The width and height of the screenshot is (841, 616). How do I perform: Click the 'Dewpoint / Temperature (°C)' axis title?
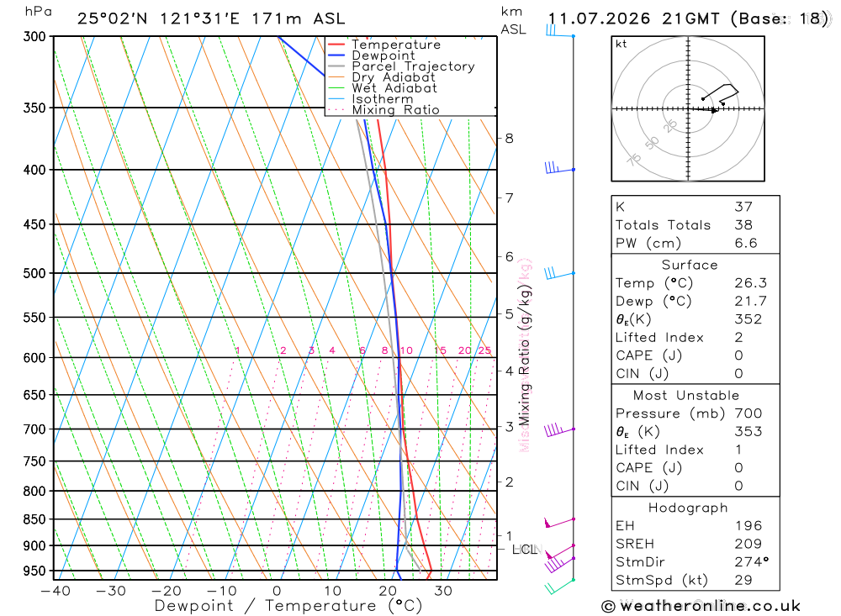288,606
